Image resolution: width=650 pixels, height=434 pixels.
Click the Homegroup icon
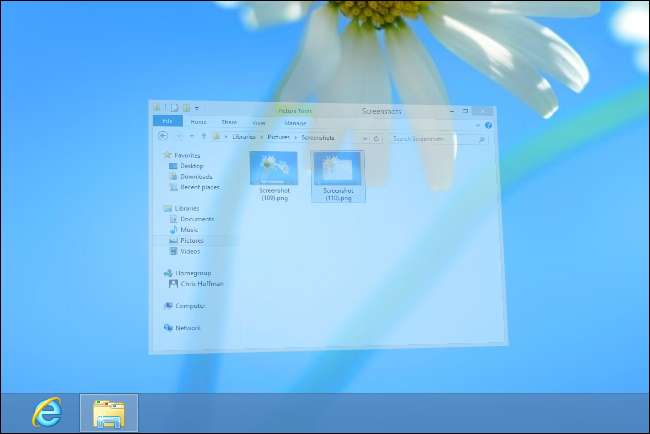click(168, 273)
